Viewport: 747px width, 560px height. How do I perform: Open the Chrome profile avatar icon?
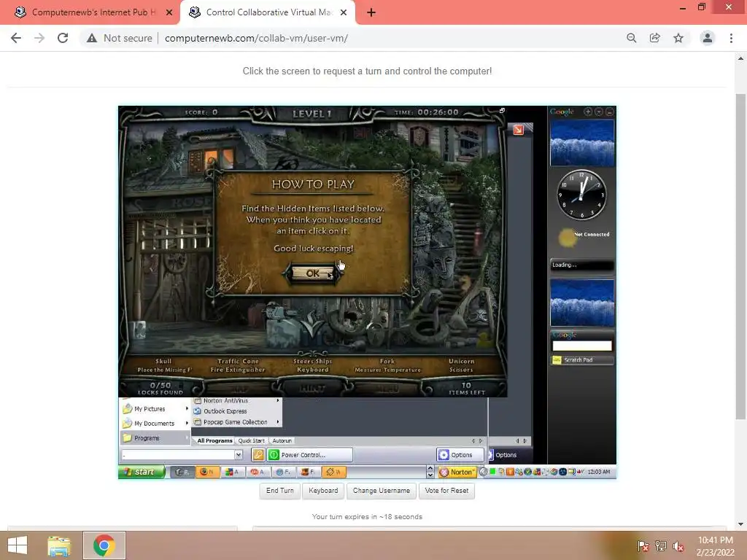708,38
